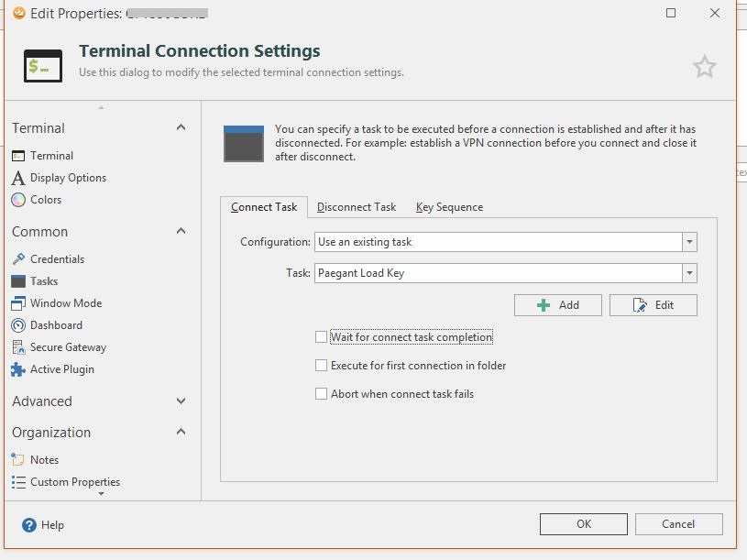
Task: Click the Terminal icon in sidebar
Action: [18, 156]
